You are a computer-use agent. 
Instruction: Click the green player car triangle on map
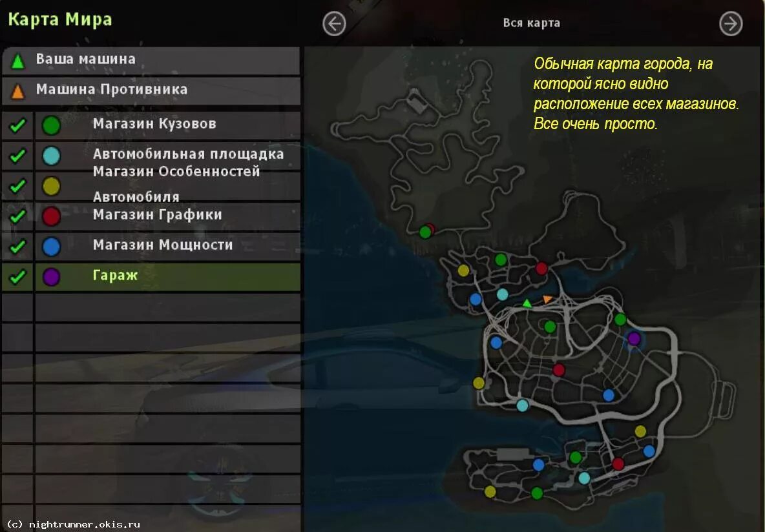[527, 303]
